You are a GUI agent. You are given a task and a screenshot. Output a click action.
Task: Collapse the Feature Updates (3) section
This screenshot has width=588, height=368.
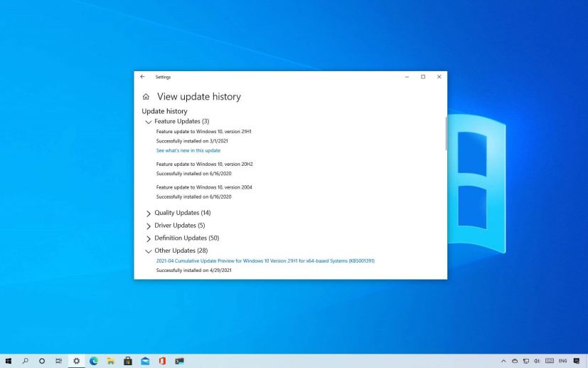[x=149, y=122]
